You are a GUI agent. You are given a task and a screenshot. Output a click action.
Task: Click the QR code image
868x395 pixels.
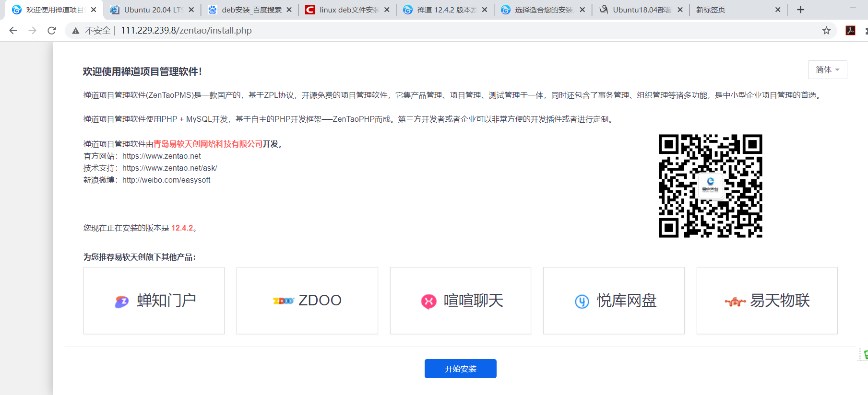[x=711, y=186]
